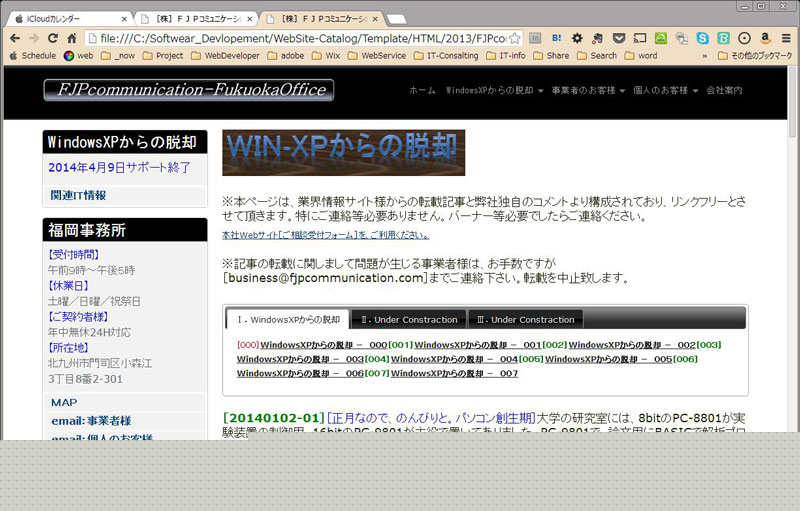Select the Ⅱ. Under Constraction tab
800x511 pixels.
pyautogui.click(x=409, y=320)
